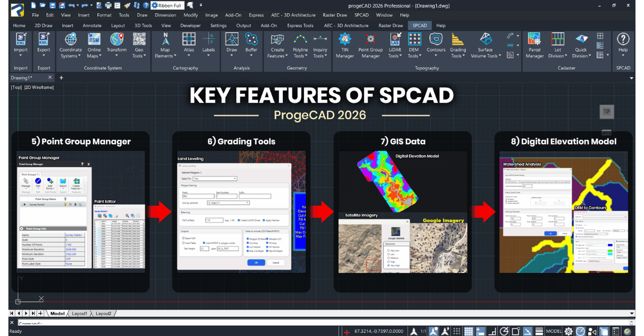Open the Point Group Manager tool

pos(370,46)
